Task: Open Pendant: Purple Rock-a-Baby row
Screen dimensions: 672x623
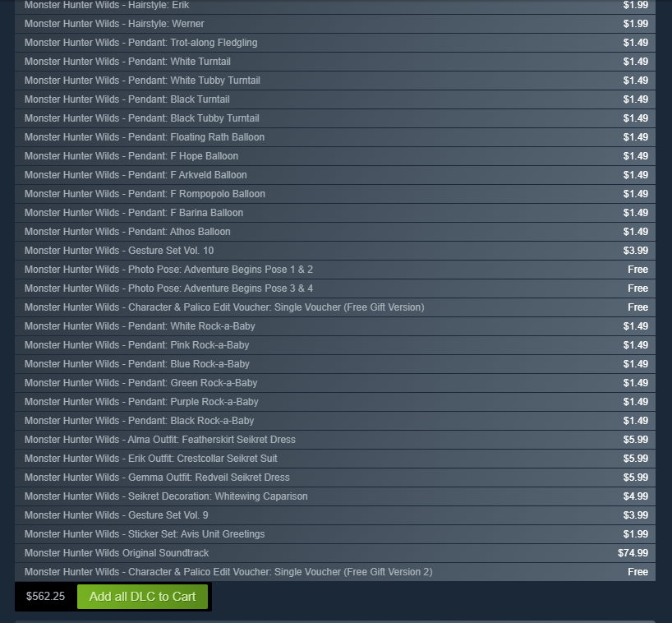Action: (335, 401)
